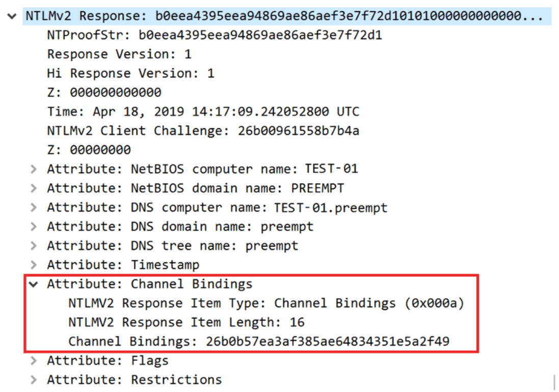Image resolution: width=559 pixels, height=392 pixels.
Task: Select the Channel Bindings hash value row
Action: pyautogui.click(x=259, y=341)
